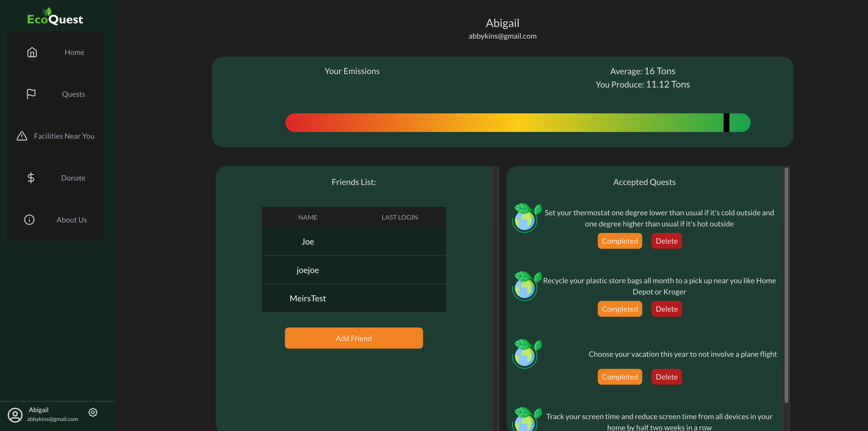The height and width of the screenshot is (431, 868).
Task: Mark the thermostat quest as Completed
Action: 620,241
